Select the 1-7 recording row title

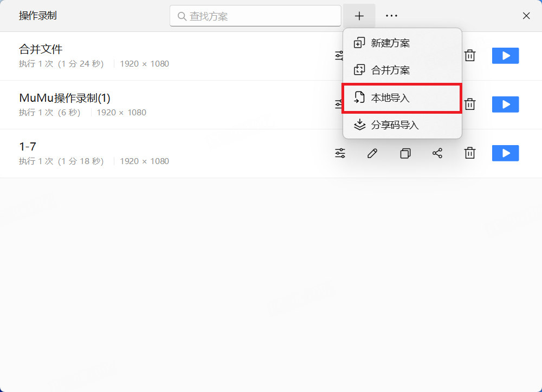pos(28,146)
